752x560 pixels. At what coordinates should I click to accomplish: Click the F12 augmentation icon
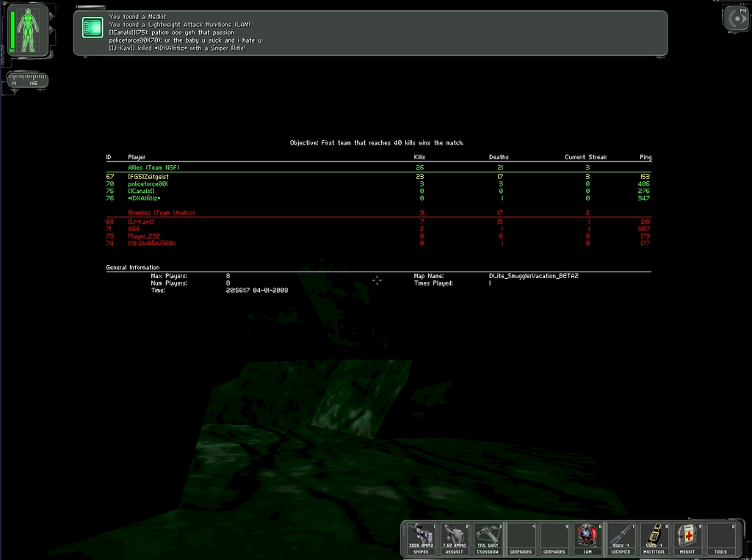click(x=736, y=18)
